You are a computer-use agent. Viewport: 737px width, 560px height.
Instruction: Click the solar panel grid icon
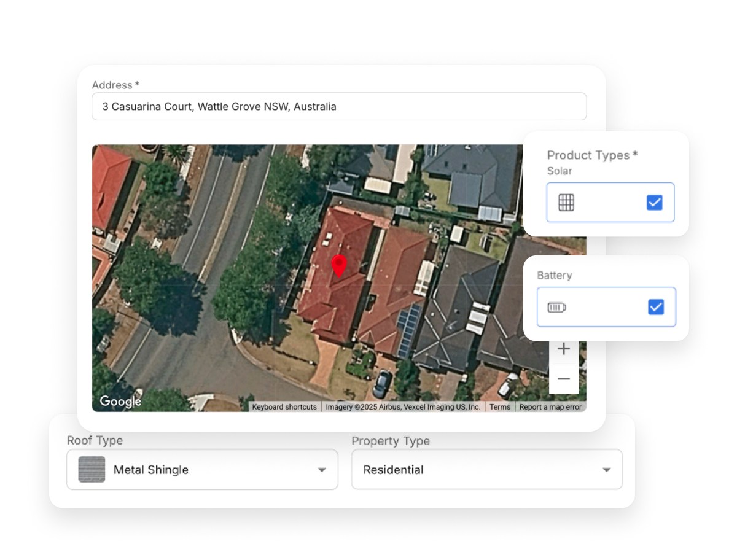566,203
